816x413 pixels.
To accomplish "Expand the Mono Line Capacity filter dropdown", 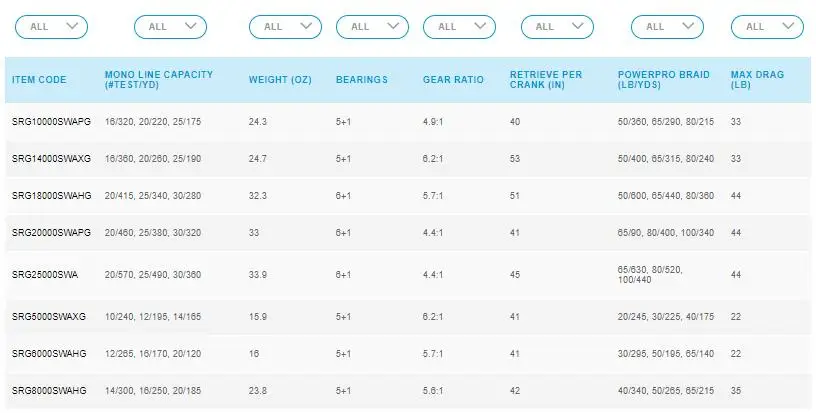I will (170, 27).
